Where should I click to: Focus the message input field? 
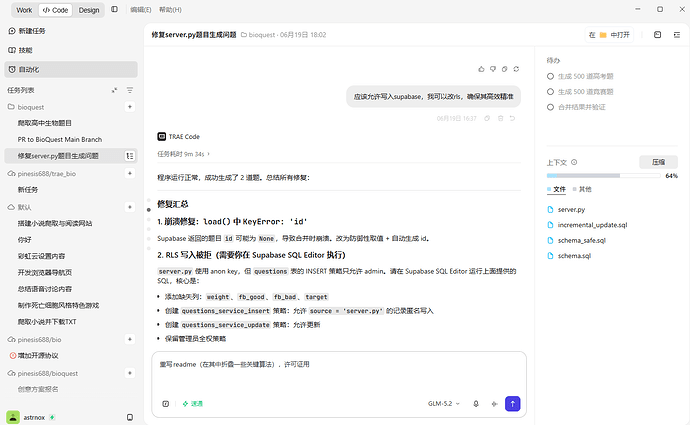[339, 372]
